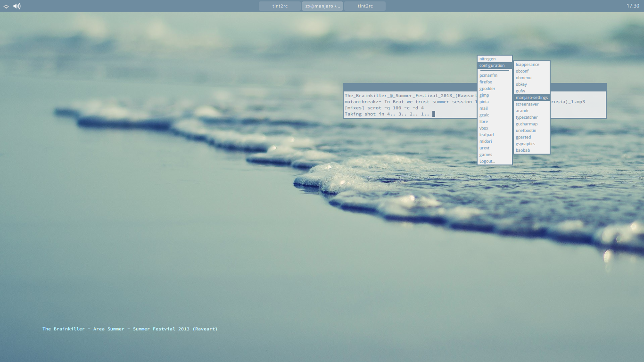Start firefox from the menu
The image size is (644, 362).
495,82
